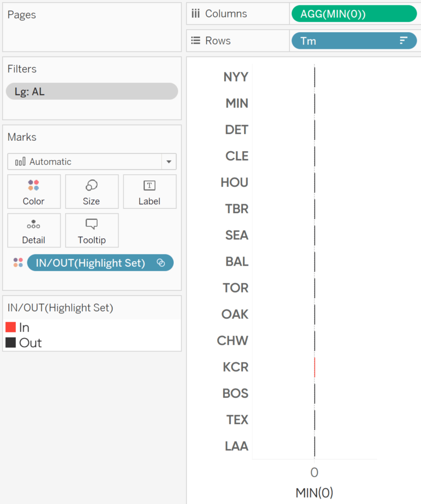Click the sort icon on the Tm pill
Image resolution: width=421 pixels, height=504 pixels.
[402, 41]
